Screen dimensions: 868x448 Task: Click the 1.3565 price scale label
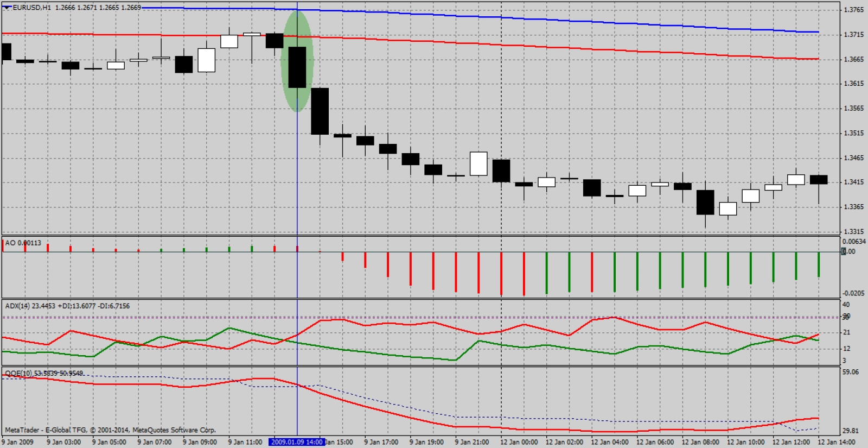point(853,108)
